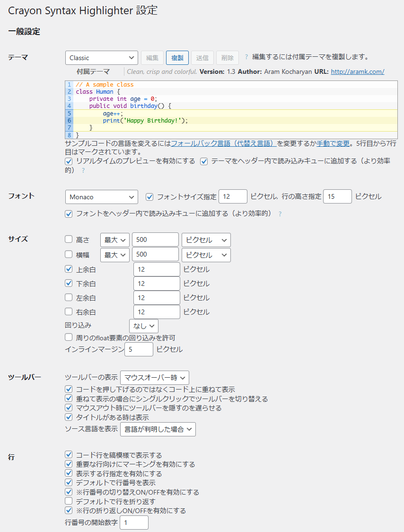The width and height of the screenshot is (404, 532).
Task: Click the 左余白 value field
Action: click(x=157, y=298)
